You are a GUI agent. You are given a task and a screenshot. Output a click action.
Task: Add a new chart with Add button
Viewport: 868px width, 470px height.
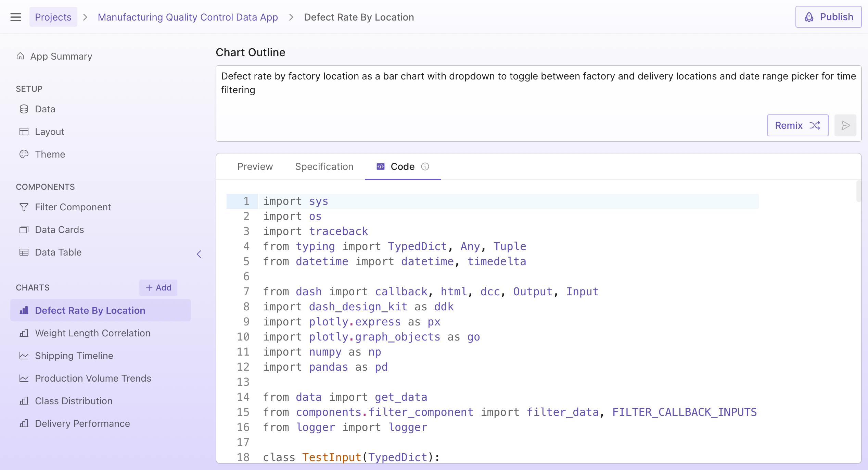coord(158,288)
